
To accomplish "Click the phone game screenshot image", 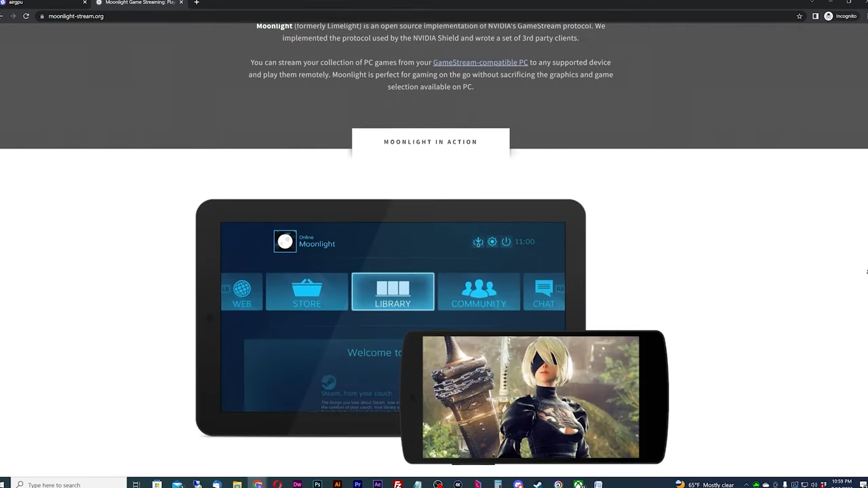I will (x=530, y=397).
